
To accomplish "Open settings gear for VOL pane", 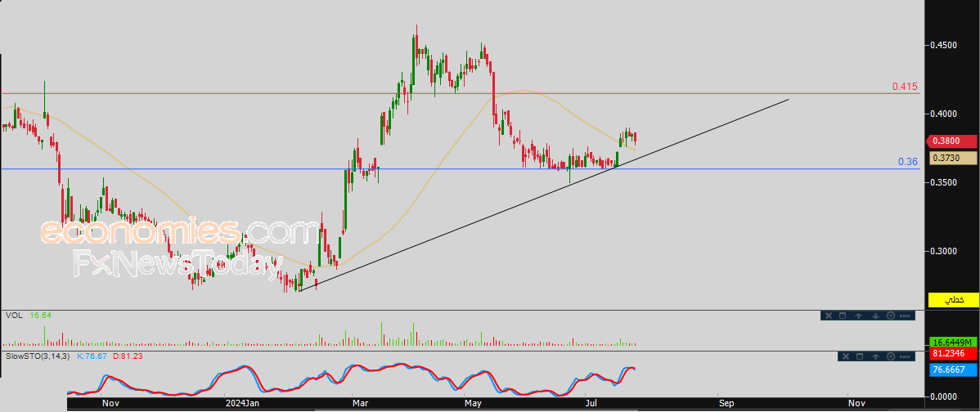I will (890, 316).
